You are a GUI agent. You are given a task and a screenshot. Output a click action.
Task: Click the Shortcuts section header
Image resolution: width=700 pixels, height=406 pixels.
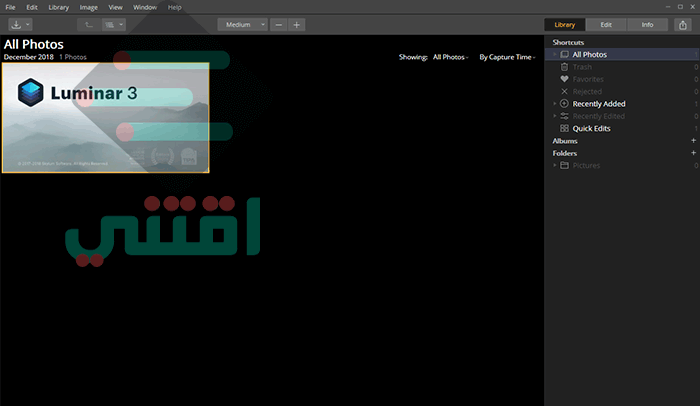tap(568, 42)
